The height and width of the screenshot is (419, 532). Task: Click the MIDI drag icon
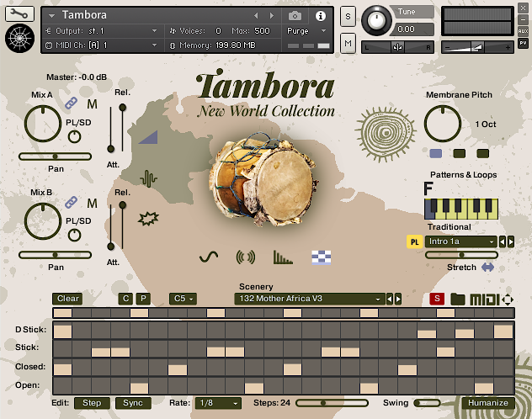point(485,300)
